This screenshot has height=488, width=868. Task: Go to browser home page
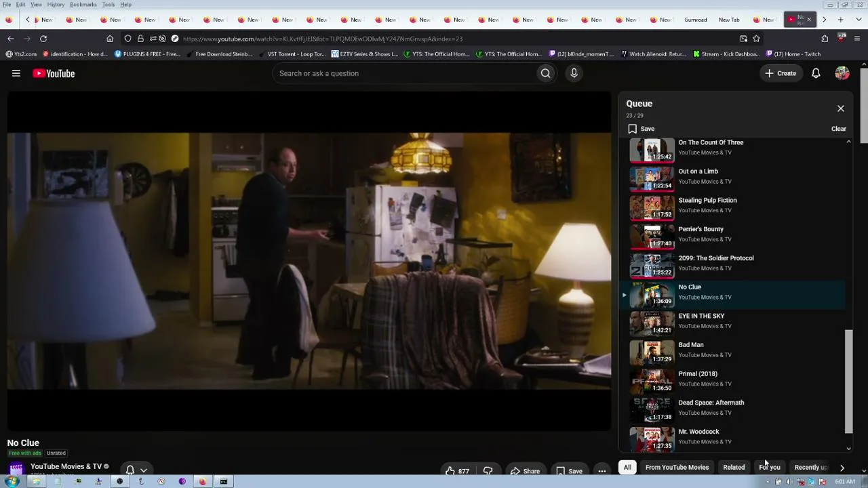110,39
